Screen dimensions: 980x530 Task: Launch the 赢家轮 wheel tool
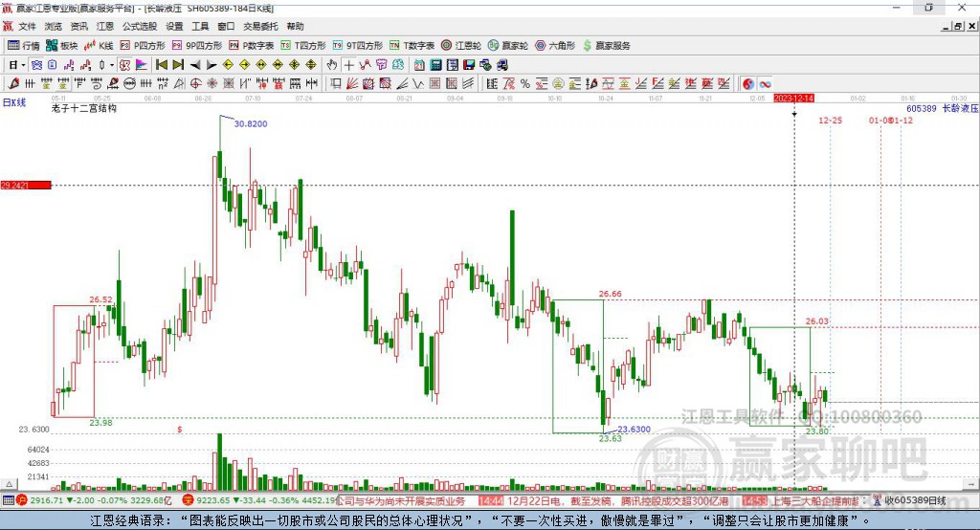(508, 46)
